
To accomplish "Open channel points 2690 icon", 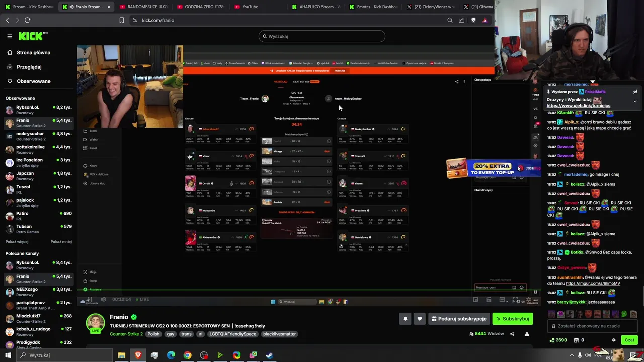I will click(x=558, y=340).
